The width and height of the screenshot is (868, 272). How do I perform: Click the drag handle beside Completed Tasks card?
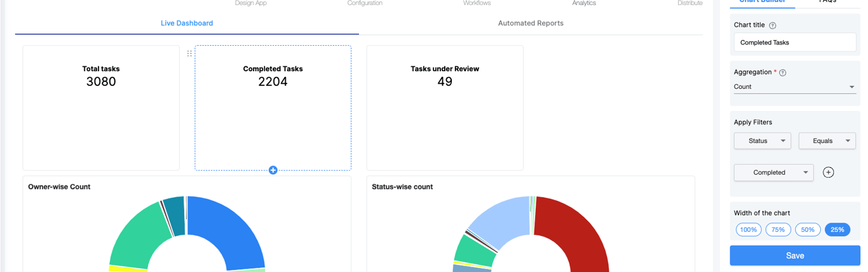pyautogui.click(x=189, y=53)
